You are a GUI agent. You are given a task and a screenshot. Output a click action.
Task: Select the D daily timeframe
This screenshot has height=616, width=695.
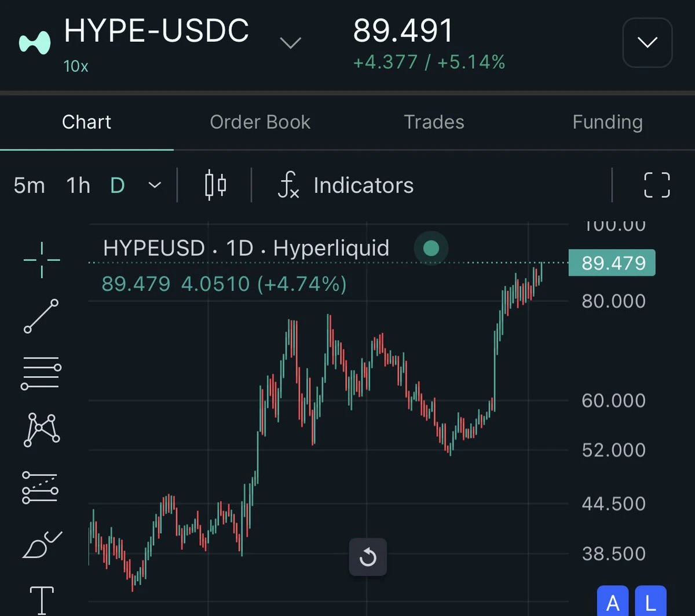coord(118,185)
